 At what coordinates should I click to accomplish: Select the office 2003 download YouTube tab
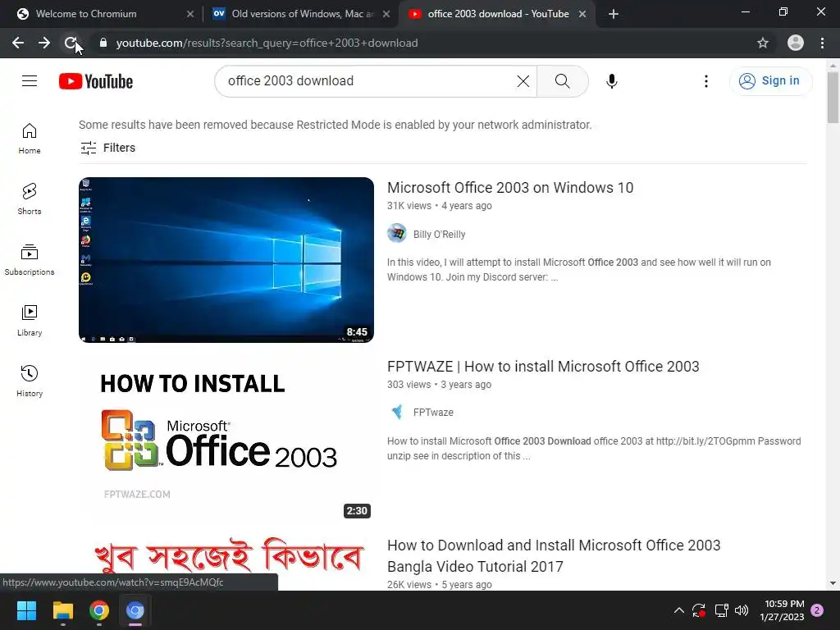(x=496, y=14)
